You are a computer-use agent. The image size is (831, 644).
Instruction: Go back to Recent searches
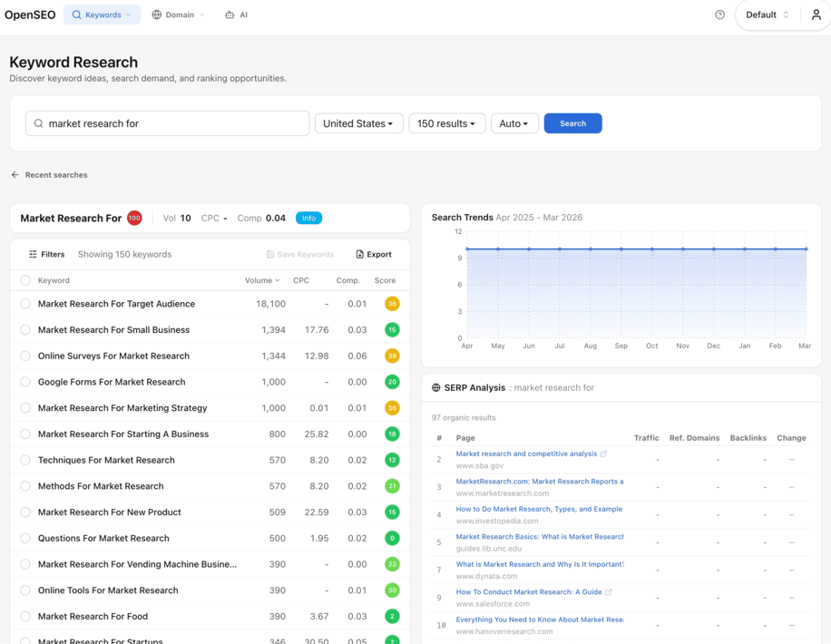click(x=56, y=175)
